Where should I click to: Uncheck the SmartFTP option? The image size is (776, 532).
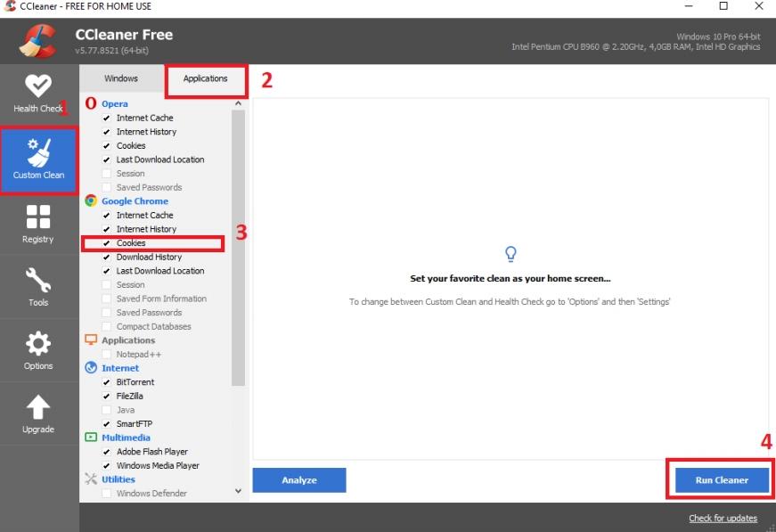(x=106, y=423)
